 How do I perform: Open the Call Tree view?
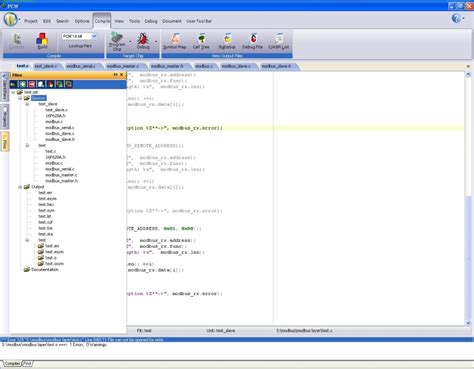pyautogui.click(x=201, y=41)
